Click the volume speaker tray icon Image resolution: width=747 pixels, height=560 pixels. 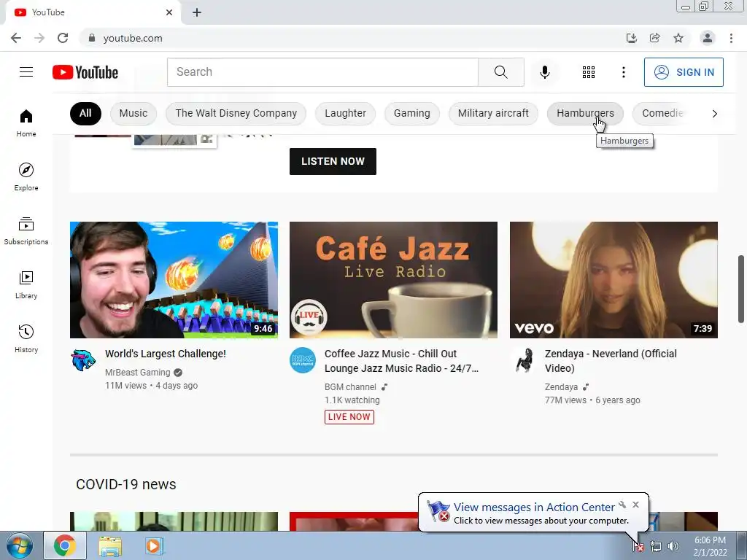click(x=673, y=547)
